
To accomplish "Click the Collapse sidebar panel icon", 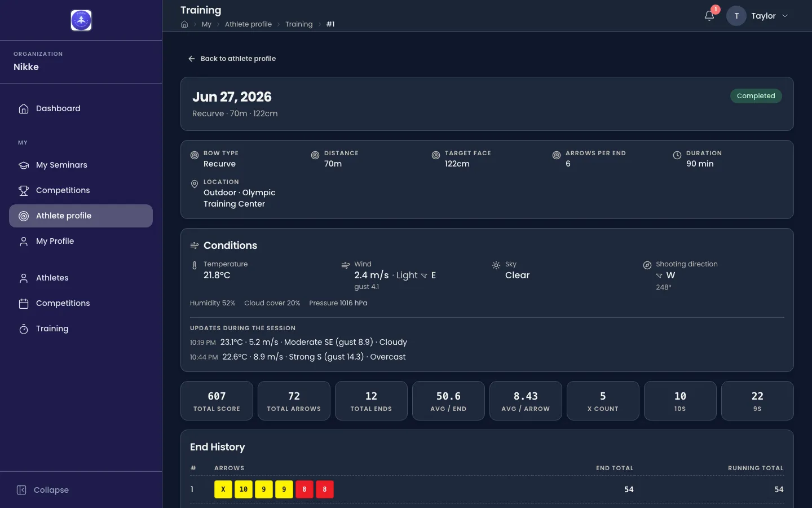I will tap(21, 490).
